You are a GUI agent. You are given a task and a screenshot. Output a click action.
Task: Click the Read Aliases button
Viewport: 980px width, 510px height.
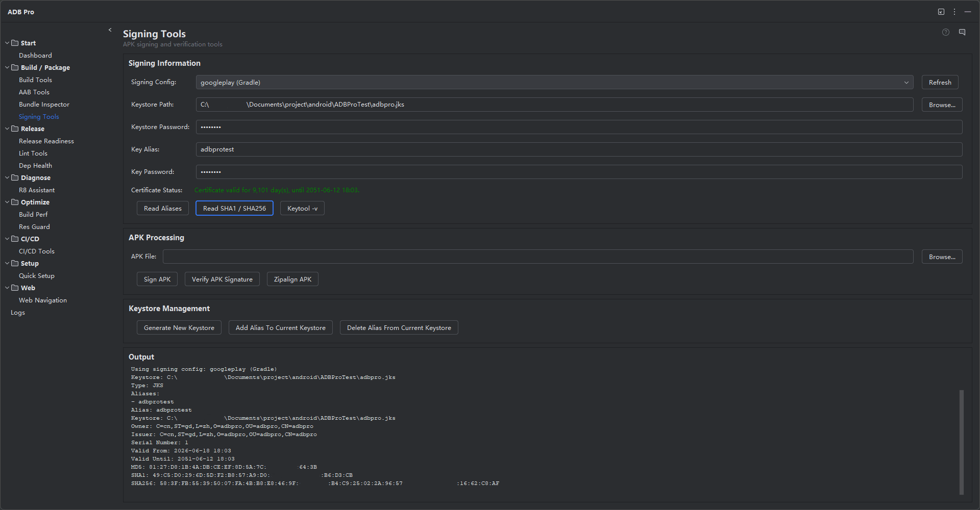point(163,209)
